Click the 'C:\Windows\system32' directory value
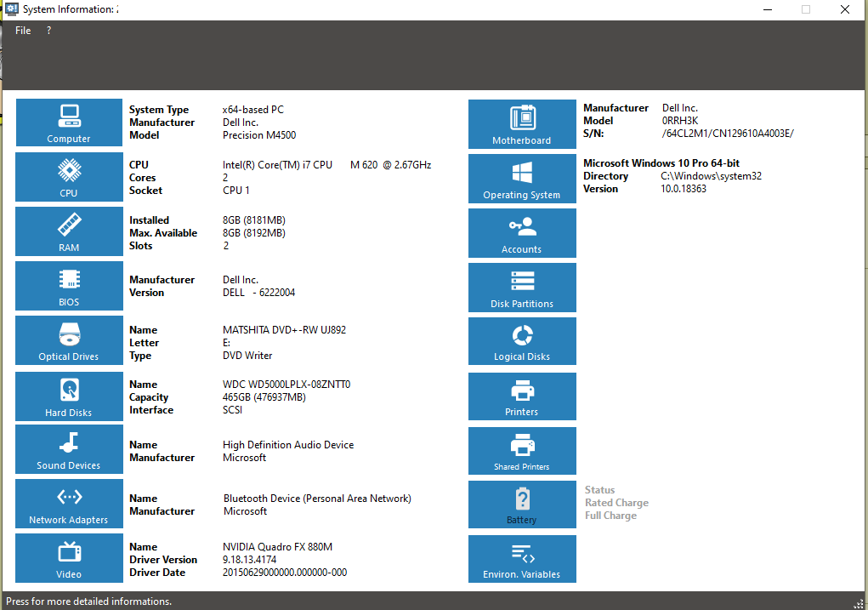This screenshot has height=610, width=868. [711, 176]
